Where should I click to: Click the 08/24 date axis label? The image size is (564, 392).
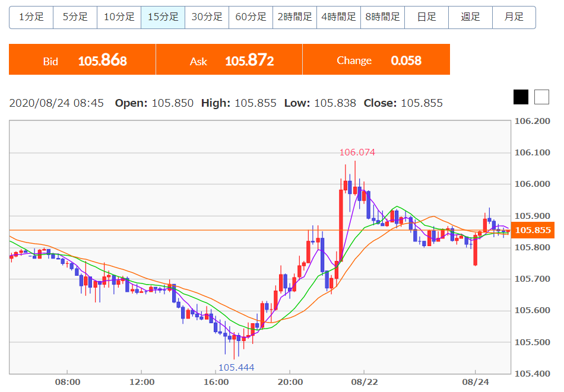point(476,382)
